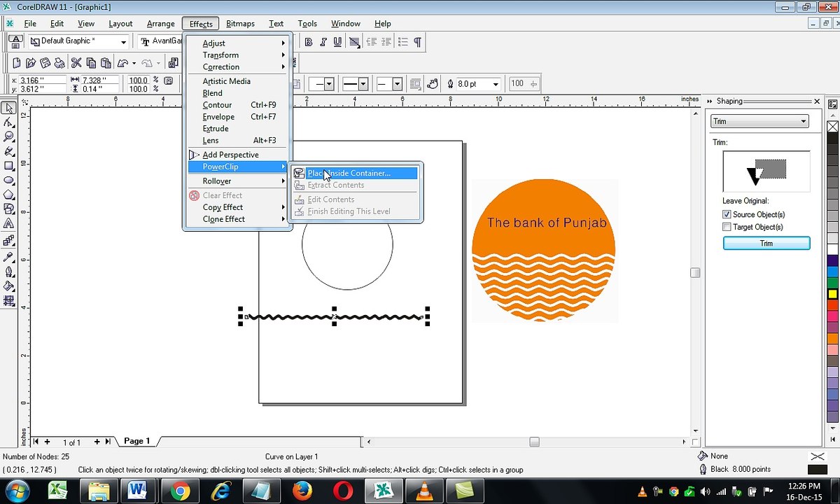Screen dimensions: 840x504
Task: Click the Cut scissors icon
Action: [x=76, y=63]
